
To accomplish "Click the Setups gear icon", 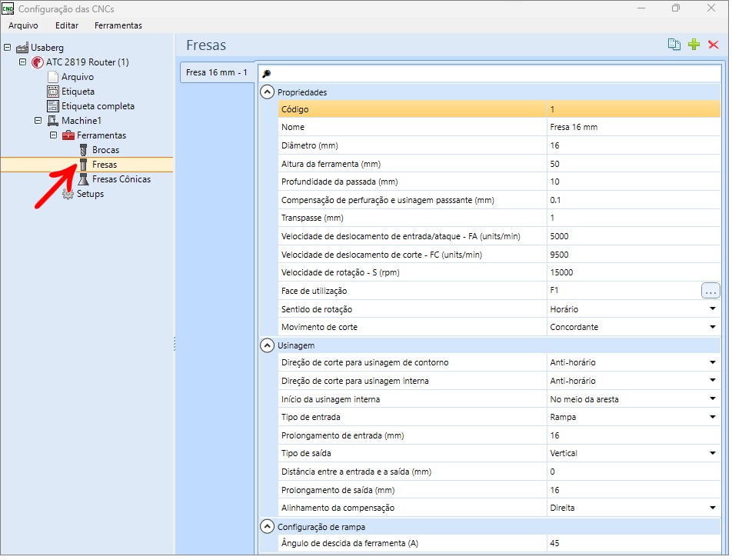I will (68, 194).
